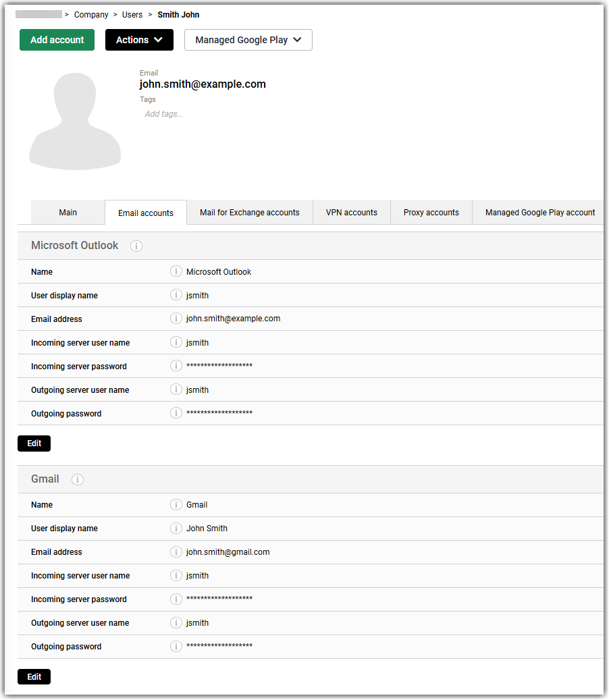Click info icon next to Outlook Outgoing server user name
The height and width of the screenshot is (700, 609).
(176, 389)
